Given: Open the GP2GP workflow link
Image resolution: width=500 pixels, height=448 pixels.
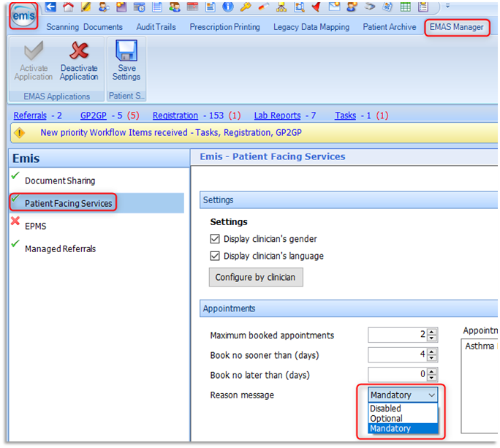Looking at the screenshot, I should [93, 115].
